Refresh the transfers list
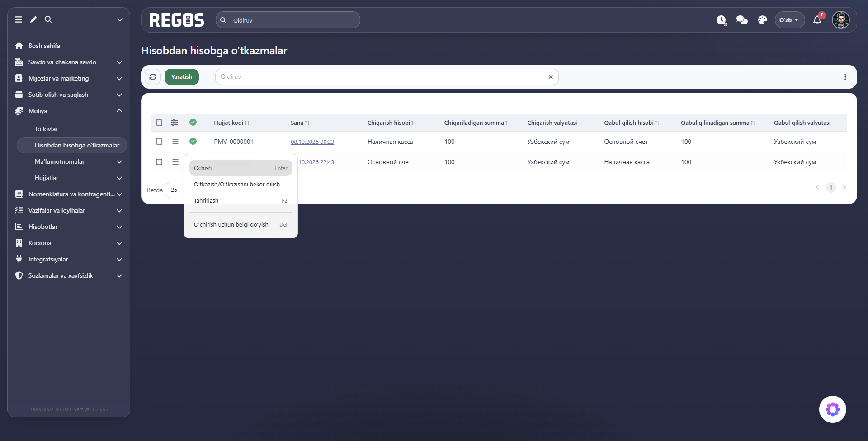The height and width of the screenshot is (441, 868). [x=153, y=77]
